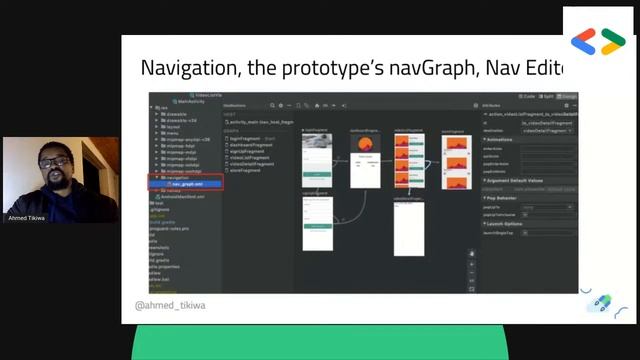Click the videoListFragment preview in graph
640x360 pixels.
point(409,161)
